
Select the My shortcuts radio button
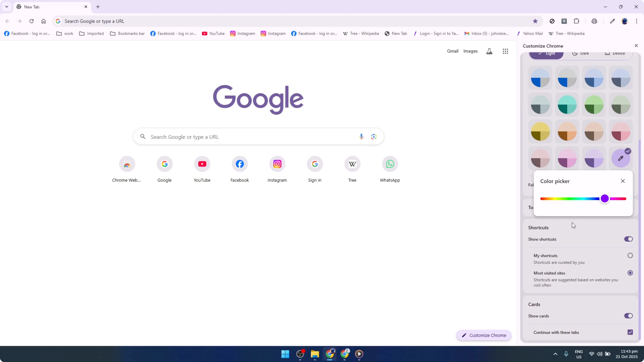630,255
